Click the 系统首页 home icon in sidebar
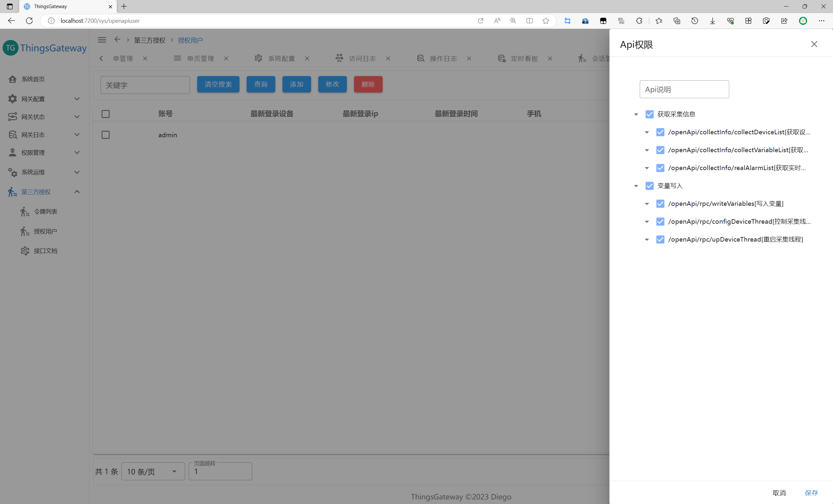The height and width of the screenshot is (504, 833). coord(12,79)
